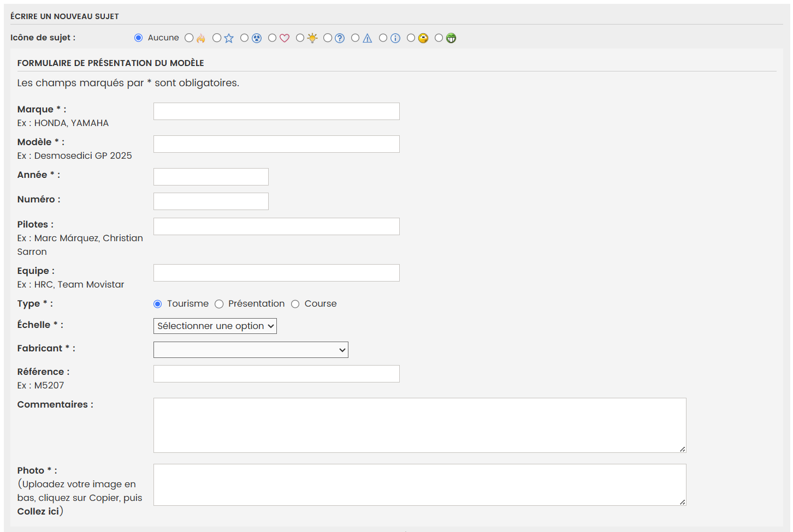The width and height of the screenshot is (793, 532).
Task: Click into the Modèle input field
Action: click(276, 144)
